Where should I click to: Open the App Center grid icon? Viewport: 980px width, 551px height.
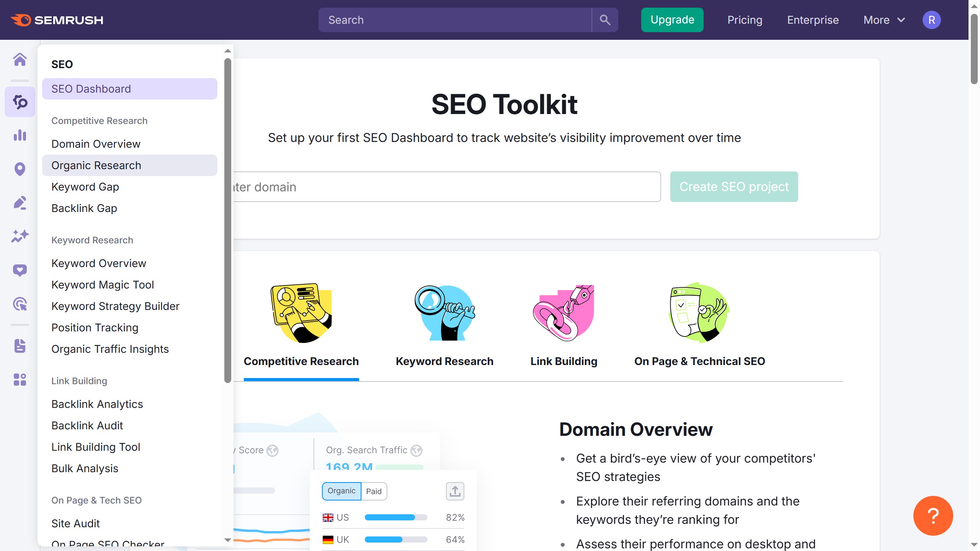point(20,380)
